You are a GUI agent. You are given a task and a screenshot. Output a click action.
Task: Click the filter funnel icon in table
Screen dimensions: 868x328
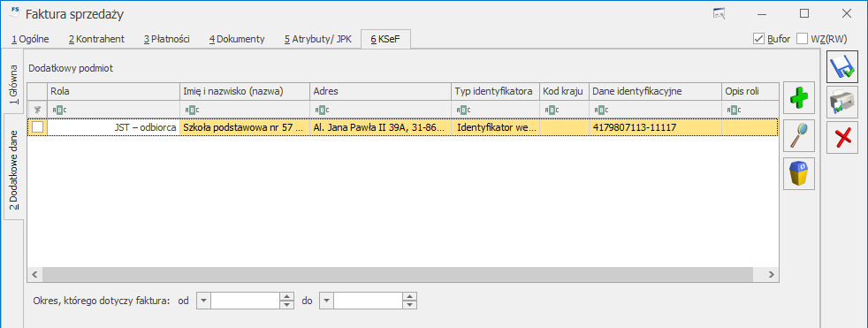(x=37, y=109)
